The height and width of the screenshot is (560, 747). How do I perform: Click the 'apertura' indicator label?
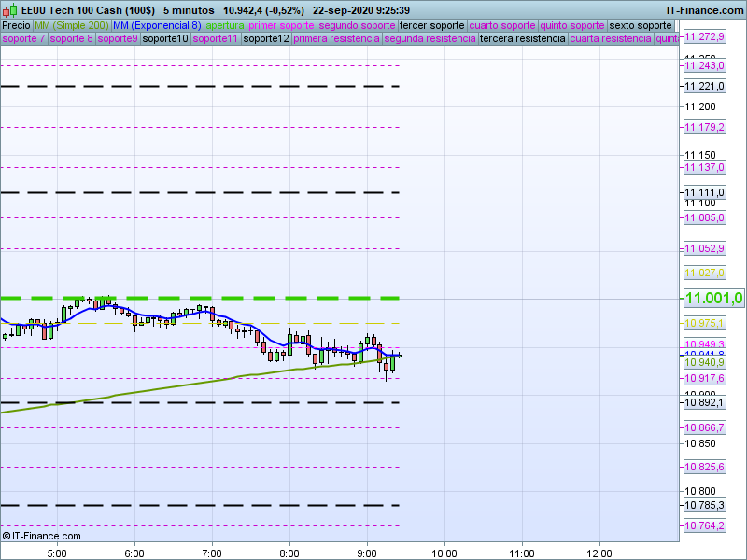click(x=225, y=25)
